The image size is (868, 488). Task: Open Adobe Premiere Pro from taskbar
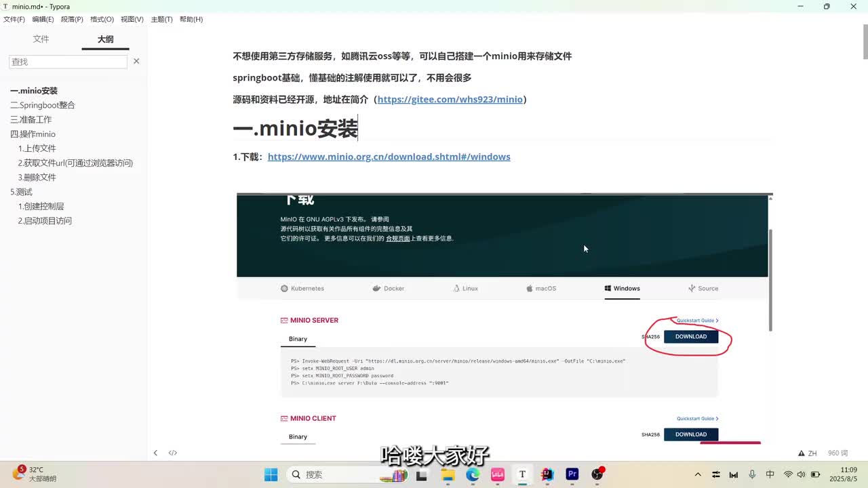[572, 474]
